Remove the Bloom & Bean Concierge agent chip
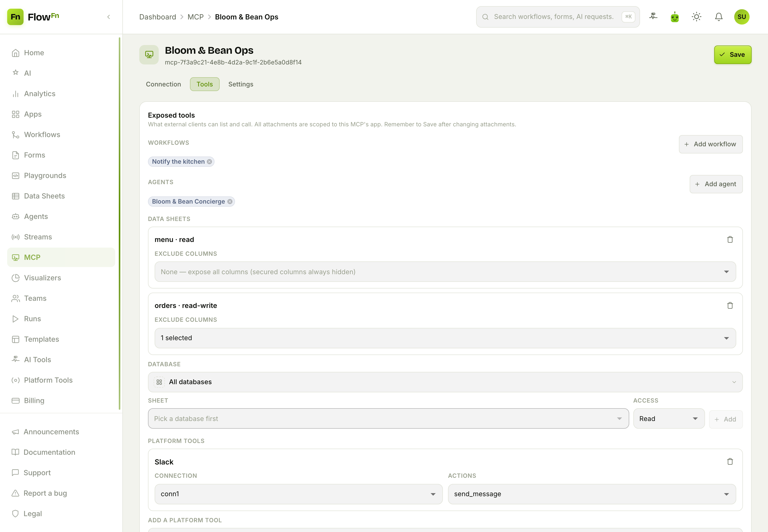This screenshot has height=532, width=768. (230, 201)
